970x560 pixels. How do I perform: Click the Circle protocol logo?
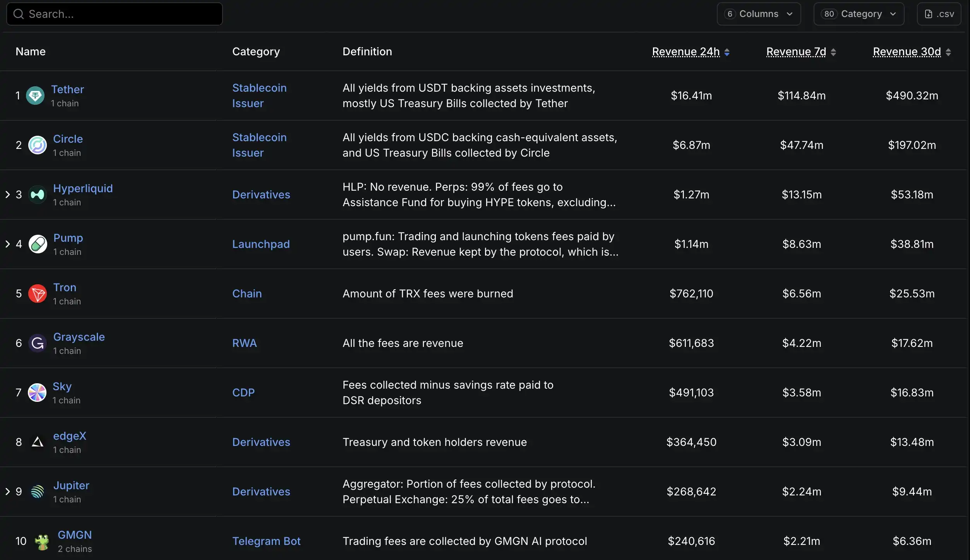37,145
